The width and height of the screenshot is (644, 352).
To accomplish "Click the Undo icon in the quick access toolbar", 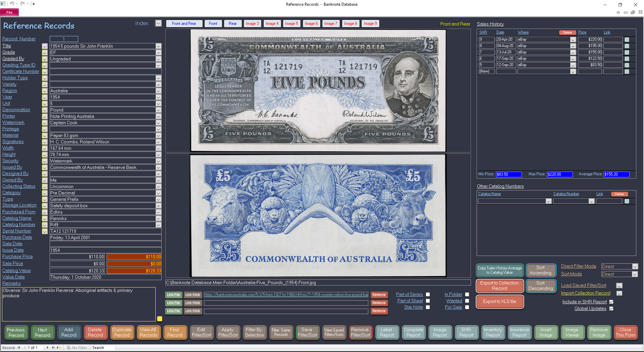I will (x=12, y=4).
